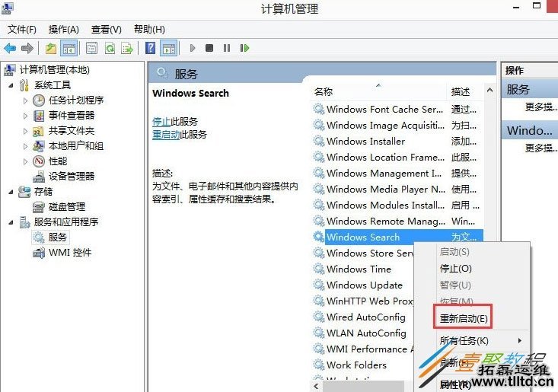Toggle the show/hide console tree icon
The image size is (558, 392).
69,48
